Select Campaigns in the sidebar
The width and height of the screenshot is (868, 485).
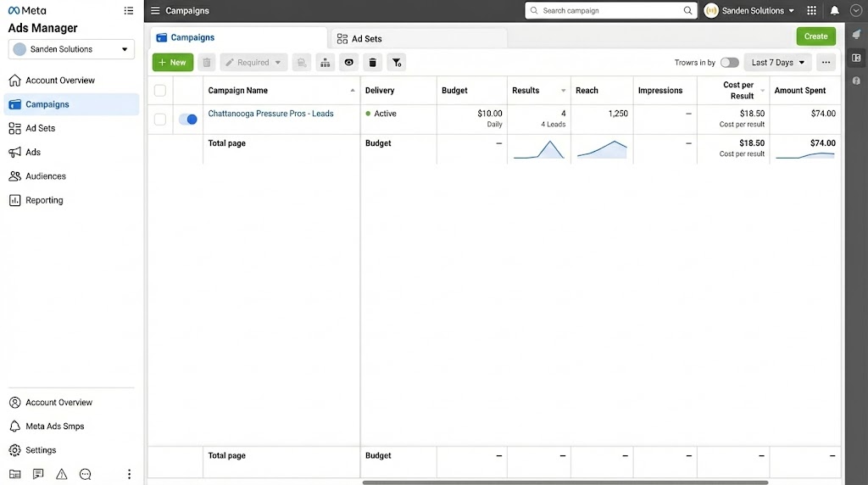[71, 104]
